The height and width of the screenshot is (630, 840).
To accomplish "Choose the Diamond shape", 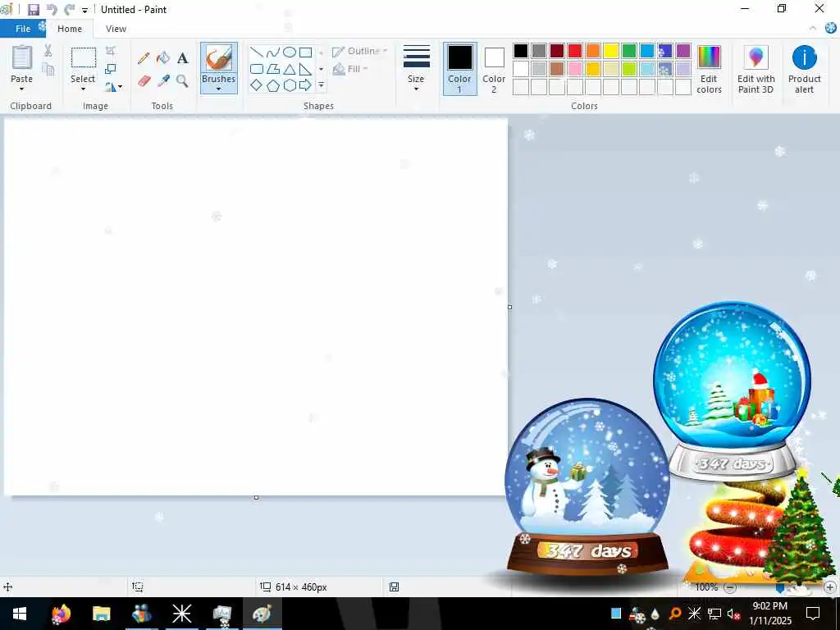I will [257, 85].
